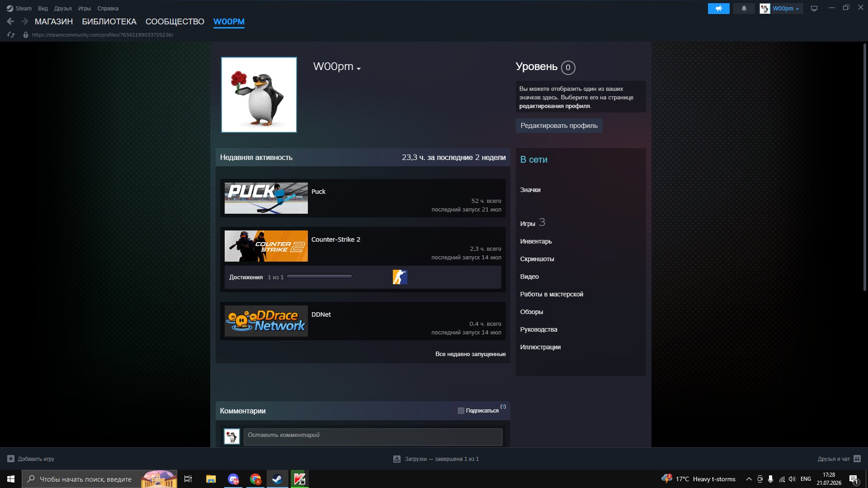
Task: Click the Steam logo icon in menu bar
Action: [x=10, y=8]
